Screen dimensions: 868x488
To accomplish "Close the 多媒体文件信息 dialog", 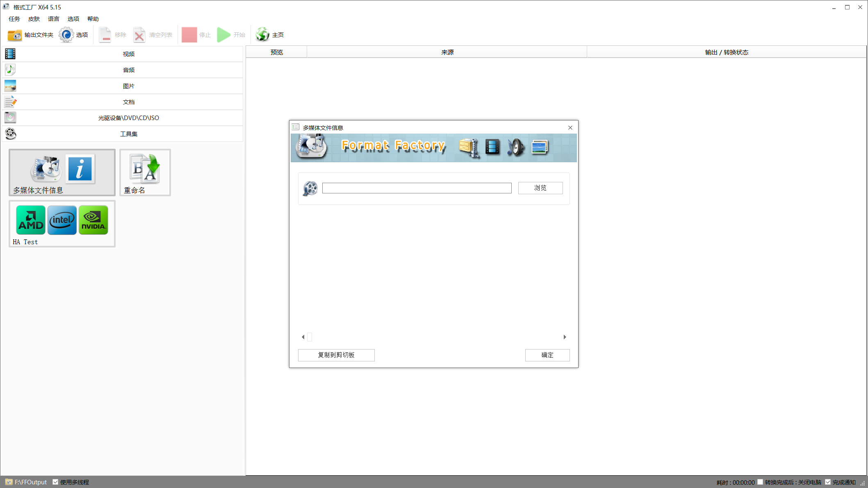I will (x=570, y=128).
